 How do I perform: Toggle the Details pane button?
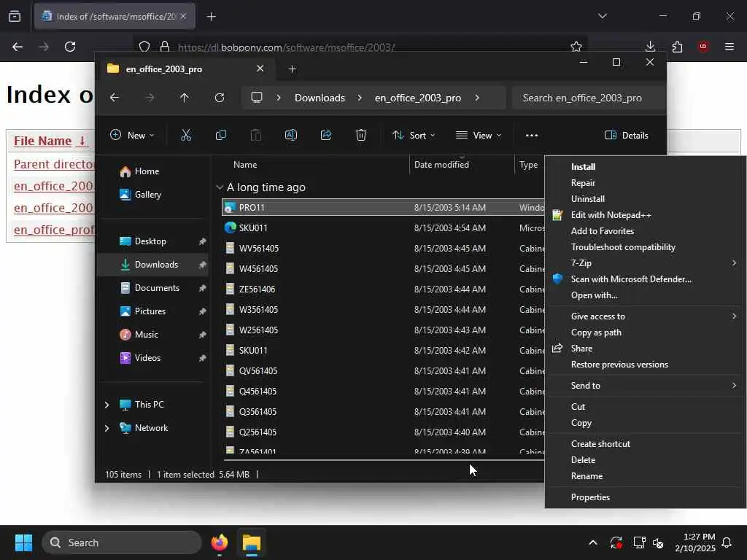click(x=627, y=135)
